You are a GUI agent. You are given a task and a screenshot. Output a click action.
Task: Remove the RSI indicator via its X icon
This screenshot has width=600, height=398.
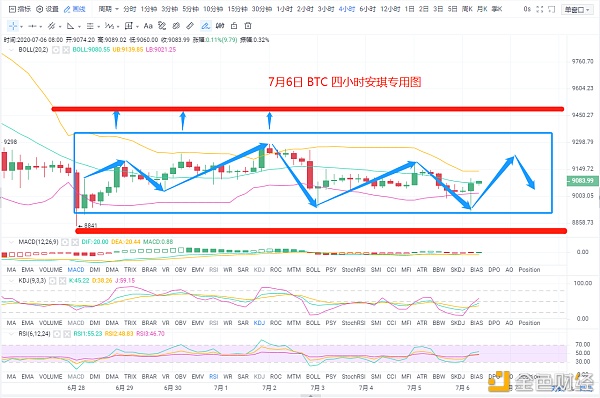(x=67, y=334)
